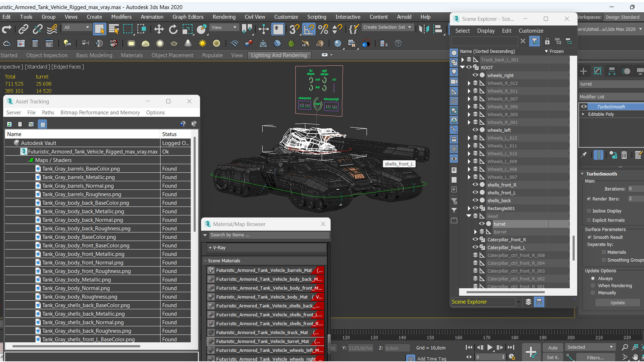This screenshot has width=644, height=362.
Task: Uncheck Smooth Result option
Action: pos(589,237)
